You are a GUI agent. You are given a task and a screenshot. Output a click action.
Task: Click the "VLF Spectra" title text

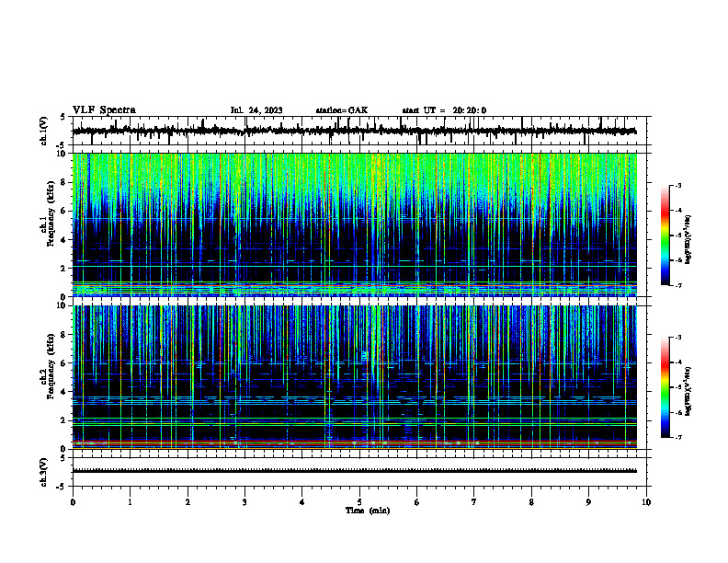pyautogui.click(x=104, y=110)
